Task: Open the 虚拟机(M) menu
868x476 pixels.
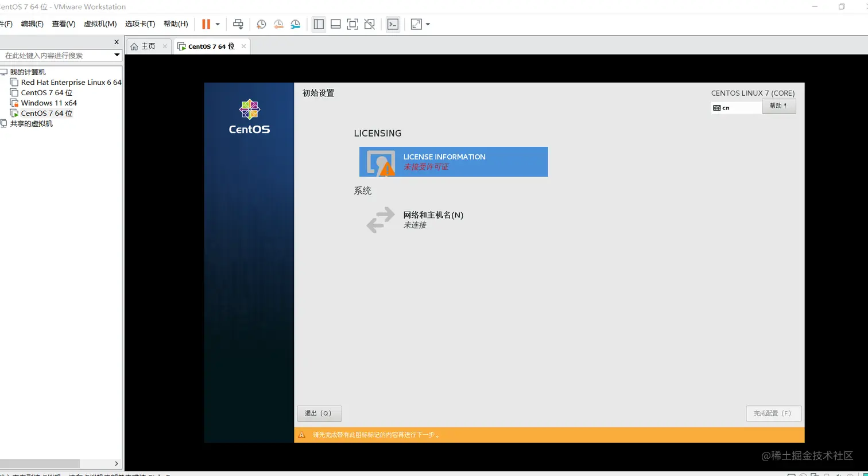Action: tap(100, 24)
